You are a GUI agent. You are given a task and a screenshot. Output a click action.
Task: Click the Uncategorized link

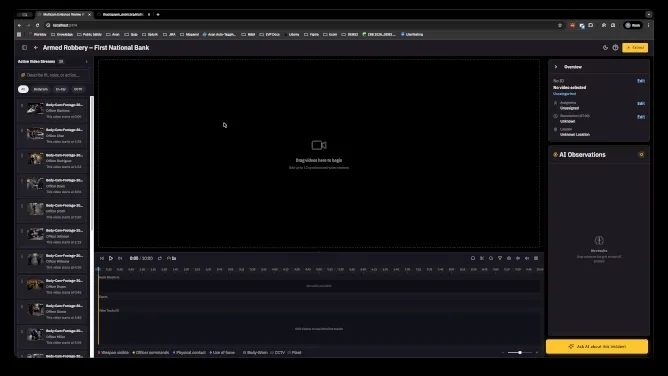pyautogui.click(x=564, y=94)
